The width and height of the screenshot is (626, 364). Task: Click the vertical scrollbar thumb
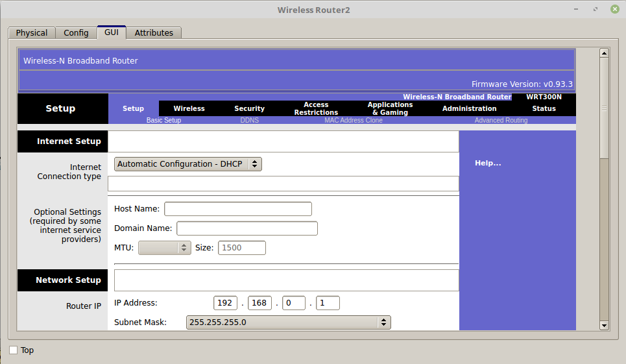coord(604,108)
